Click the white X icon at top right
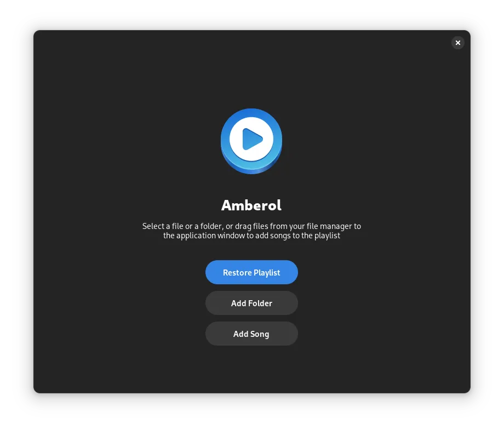 (458, 43)
